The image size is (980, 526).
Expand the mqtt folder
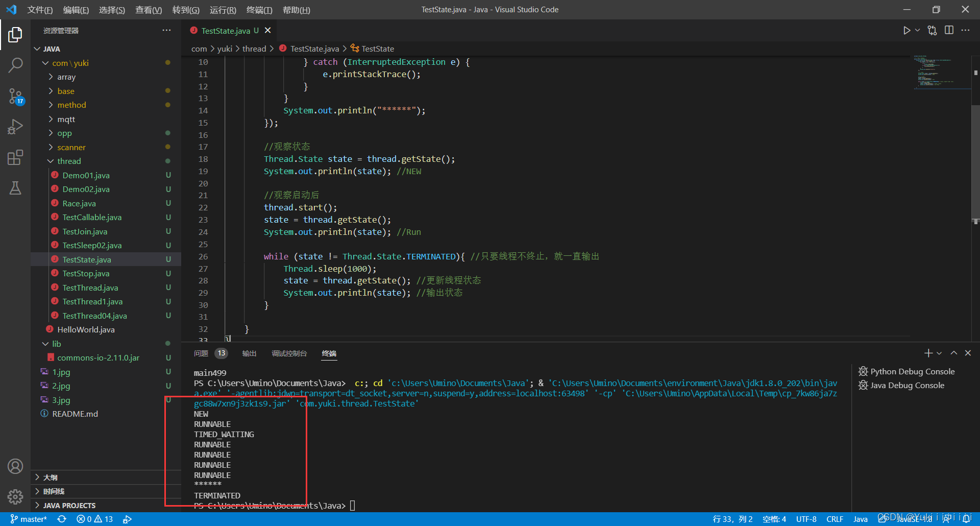click(x=106, y=119)
